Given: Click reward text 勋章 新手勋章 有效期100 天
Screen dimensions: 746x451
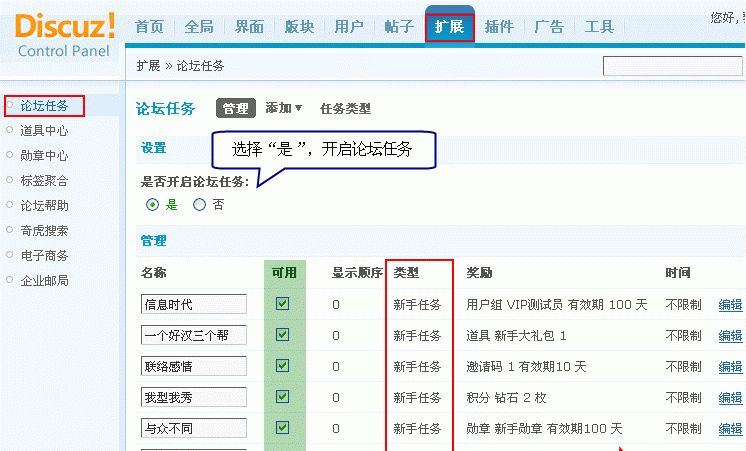Looking at the screenshot, I should coord(544,428).
